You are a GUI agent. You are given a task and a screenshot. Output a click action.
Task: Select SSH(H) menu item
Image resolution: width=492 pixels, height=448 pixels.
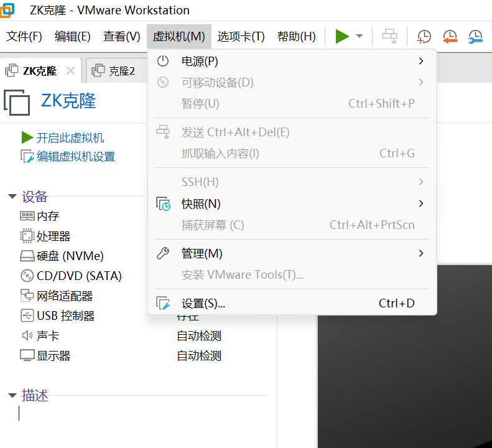(292, 182)
